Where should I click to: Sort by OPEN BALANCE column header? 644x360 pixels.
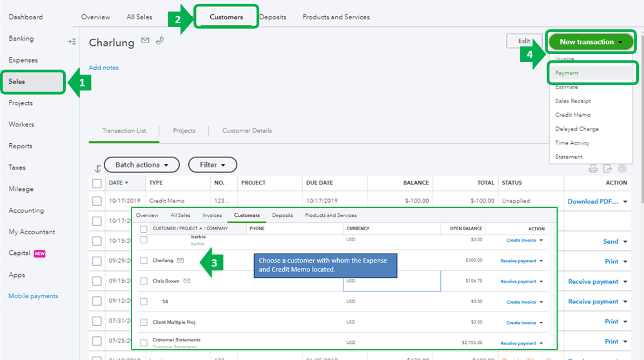pyautogui.click(x=465, y=228)
